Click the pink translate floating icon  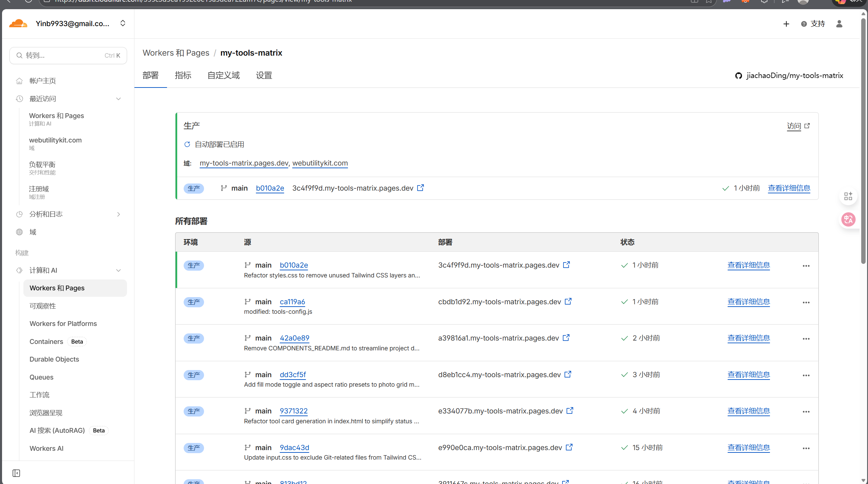coord(848,219)
